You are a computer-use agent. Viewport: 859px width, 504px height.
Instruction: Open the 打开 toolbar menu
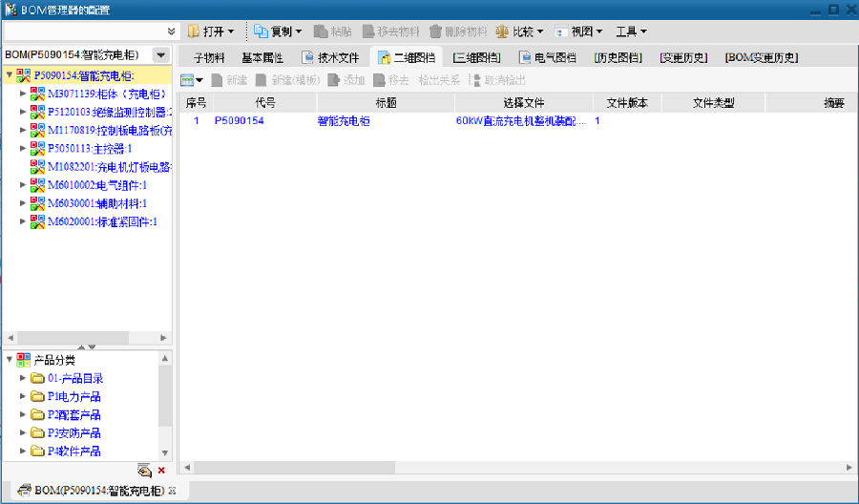(211, 31)
